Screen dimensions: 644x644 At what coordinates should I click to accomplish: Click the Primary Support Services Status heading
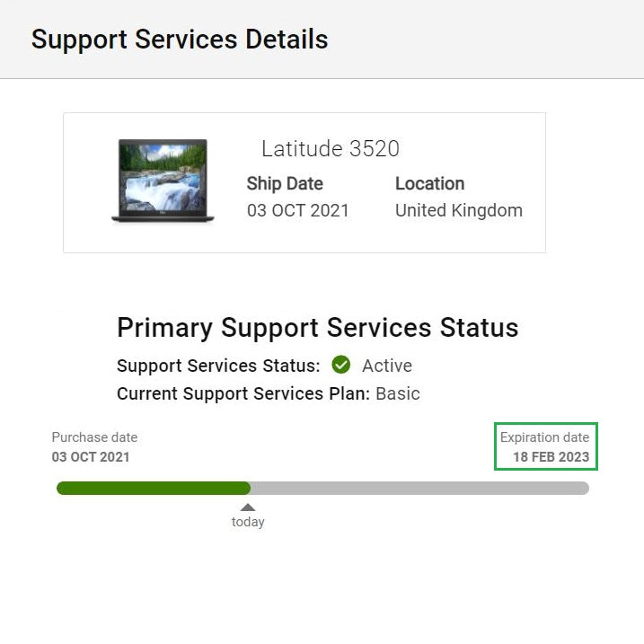coord(317,328)
